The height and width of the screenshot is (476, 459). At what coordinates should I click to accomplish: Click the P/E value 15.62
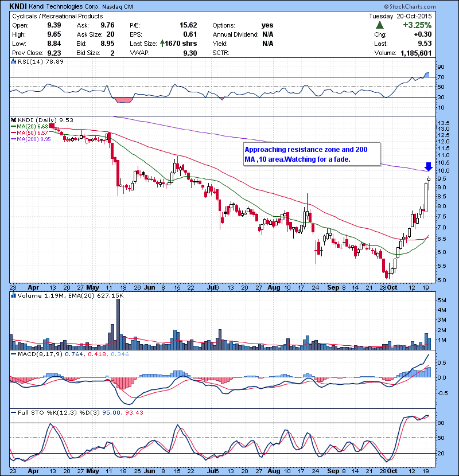tap(188, 25)
